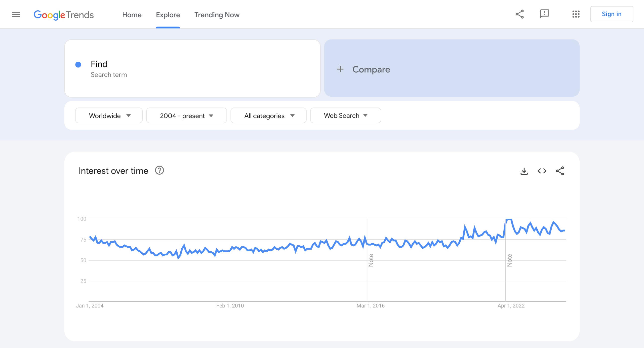Open the Web Search type dropdown
Image resolution: width=644 pixels, height=348 pixels.
346,115
